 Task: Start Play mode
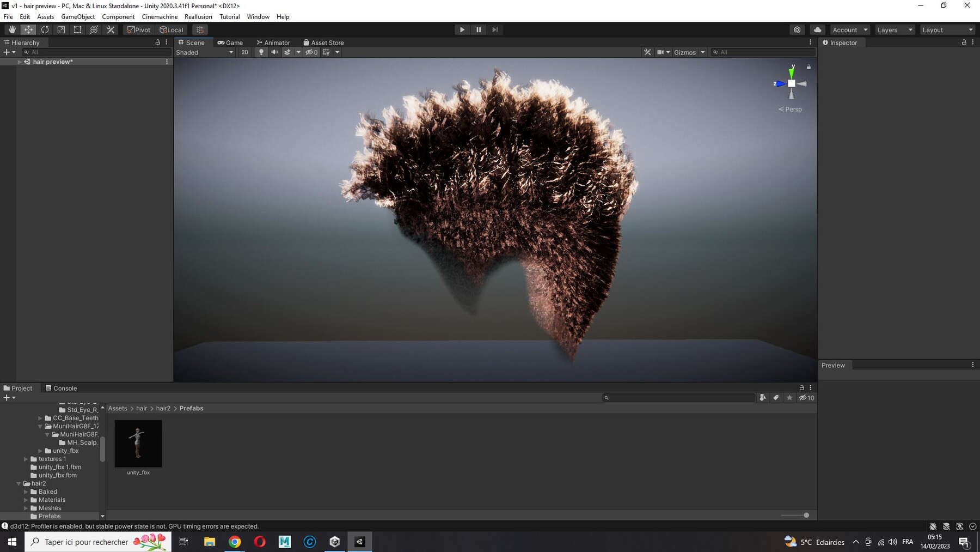[x=462, y=29]
